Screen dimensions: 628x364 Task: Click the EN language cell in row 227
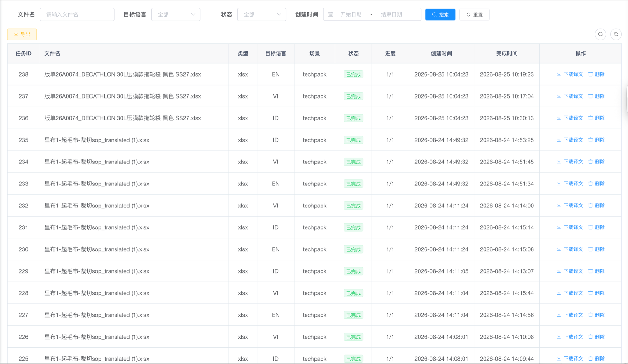[276, 315]
